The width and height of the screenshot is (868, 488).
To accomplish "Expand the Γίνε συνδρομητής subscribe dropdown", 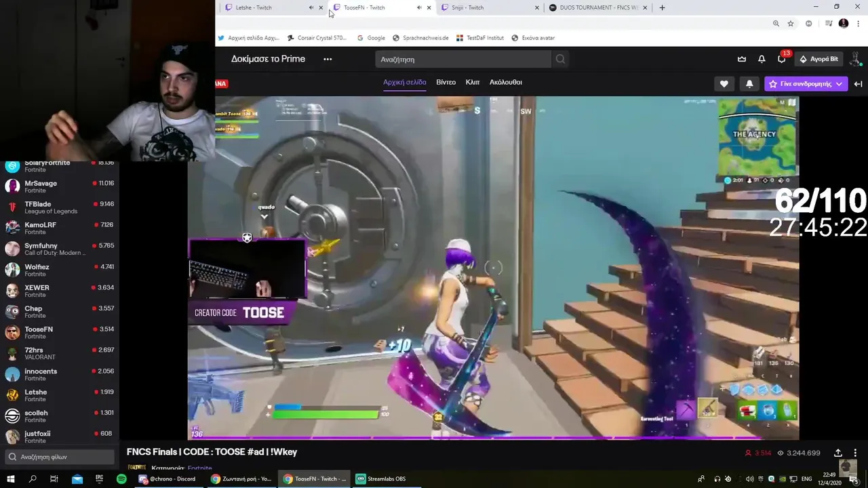I will point(806,83).
